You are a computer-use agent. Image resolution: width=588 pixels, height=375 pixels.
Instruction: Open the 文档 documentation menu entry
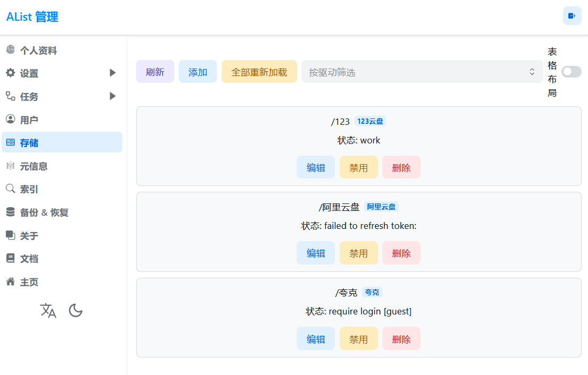pos(27,259)
